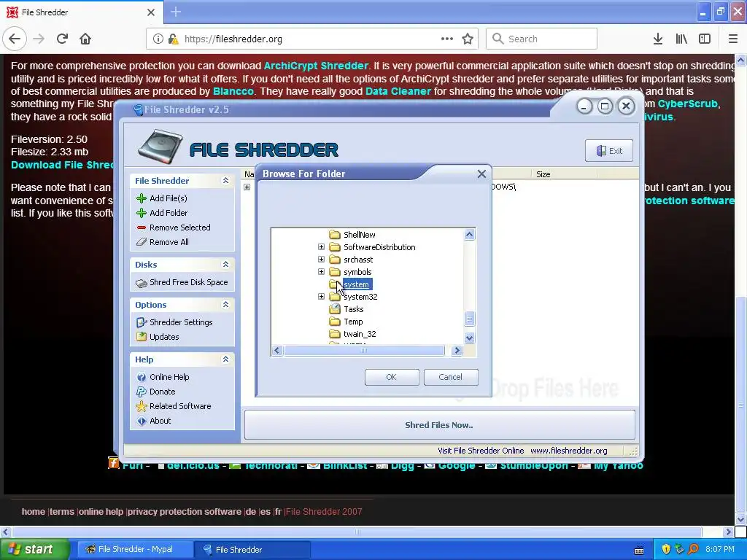Click the Add Folder plus icon

(x=142, y=213)
